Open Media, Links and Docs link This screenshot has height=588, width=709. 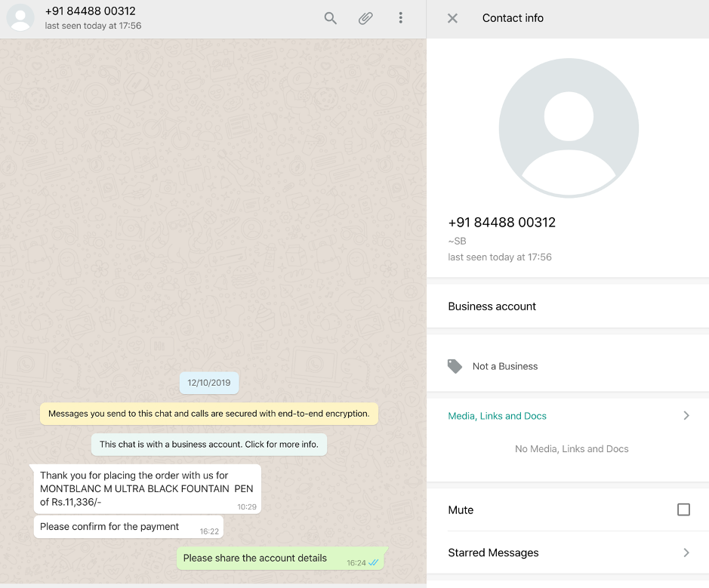[497, 416]
